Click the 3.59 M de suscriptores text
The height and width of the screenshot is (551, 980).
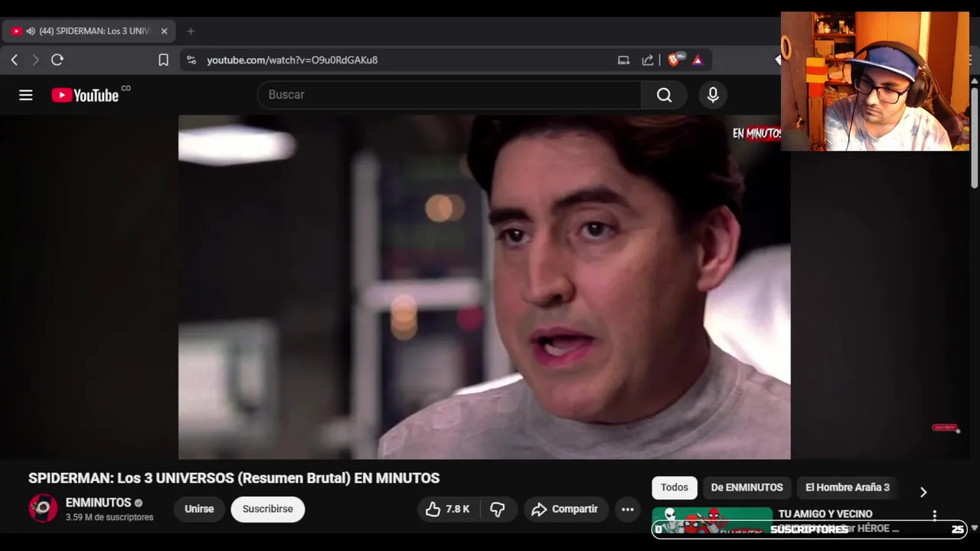109,517
